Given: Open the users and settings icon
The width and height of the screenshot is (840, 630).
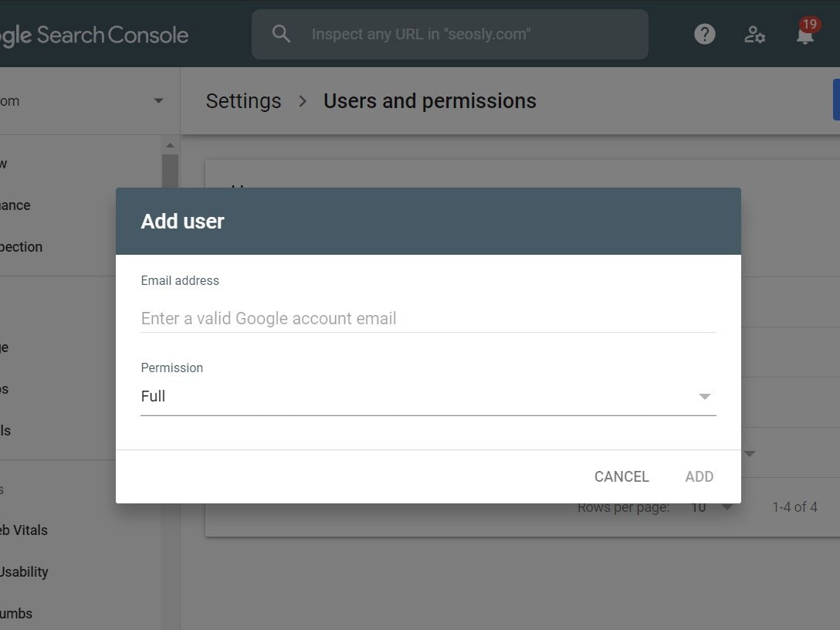Looking at the screenshot, I should point(754,34).
